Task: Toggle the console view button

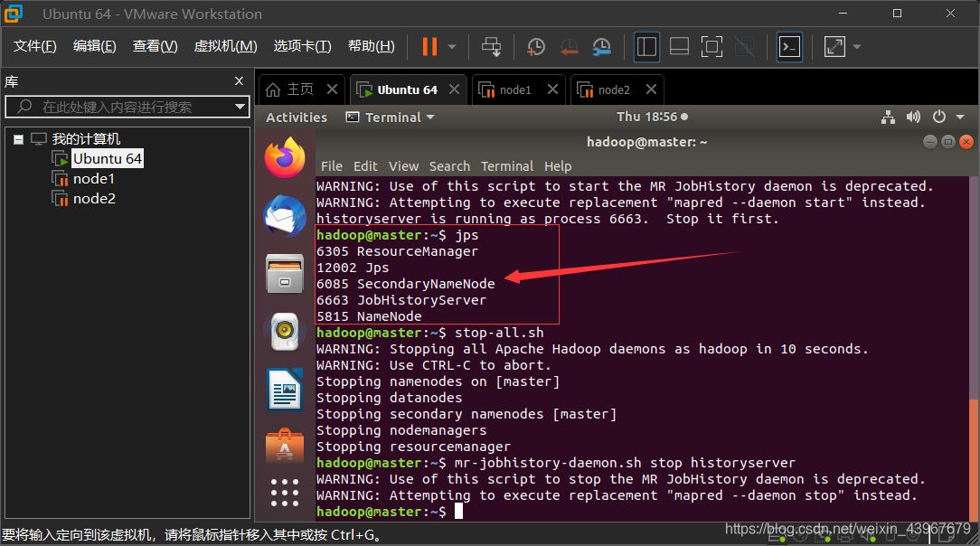Action: pos(789,46)
